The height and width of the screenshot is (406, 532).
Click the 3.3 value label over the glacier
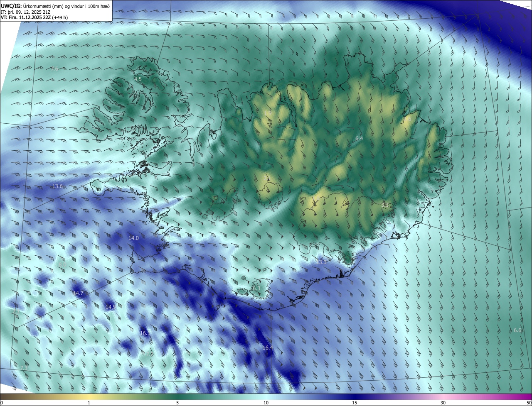click(385, 205)
